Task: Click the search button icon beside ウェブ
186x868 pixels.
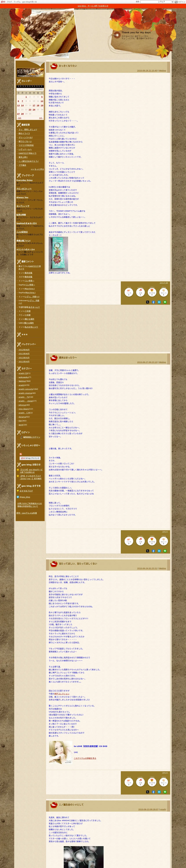Action: tap(176, 2)
